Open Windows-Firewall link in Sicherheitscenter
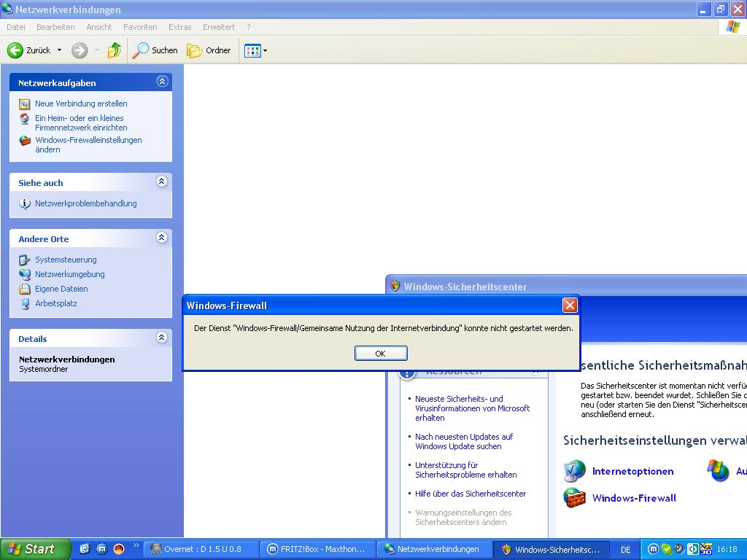This screenshot has width=747, height=560. pos(634,498)
